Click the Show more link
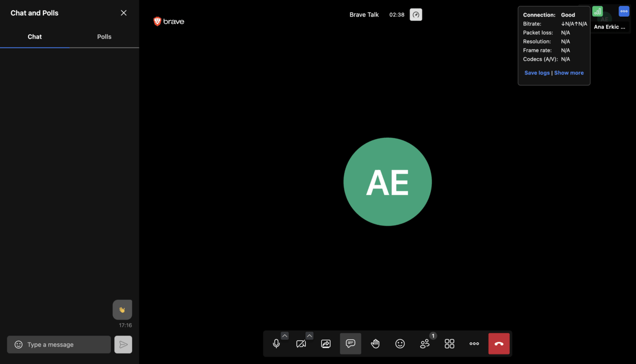Viewport: 636px width, 364px height. 569,73
